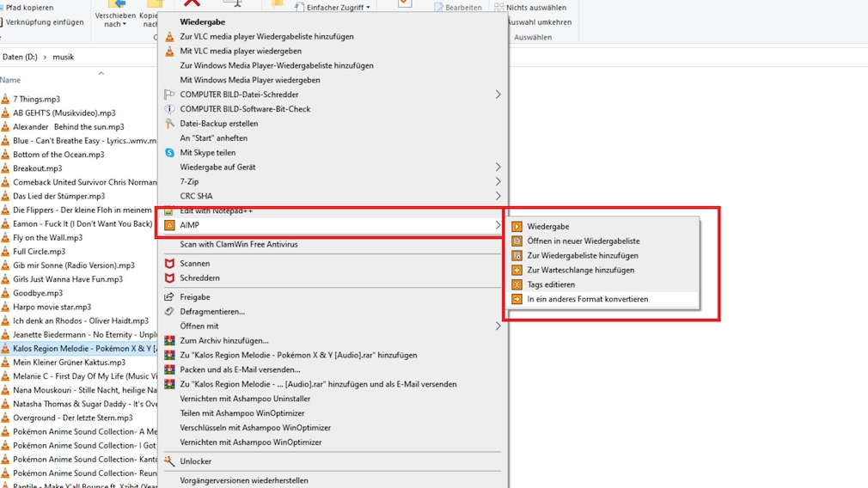Expand the 7-Zip submenu arrow
This screenshot has width=868, height=488.
498,182
